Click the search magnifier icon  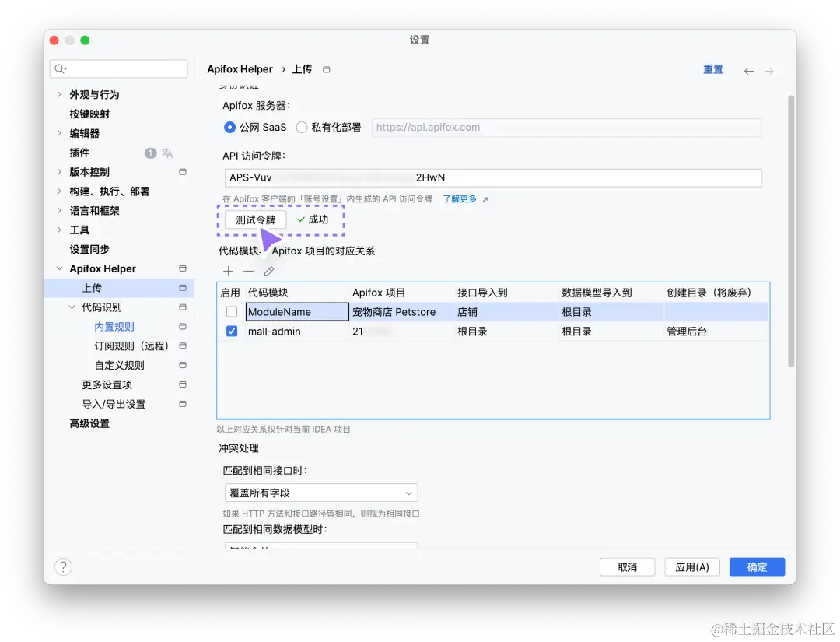point(60,68)
